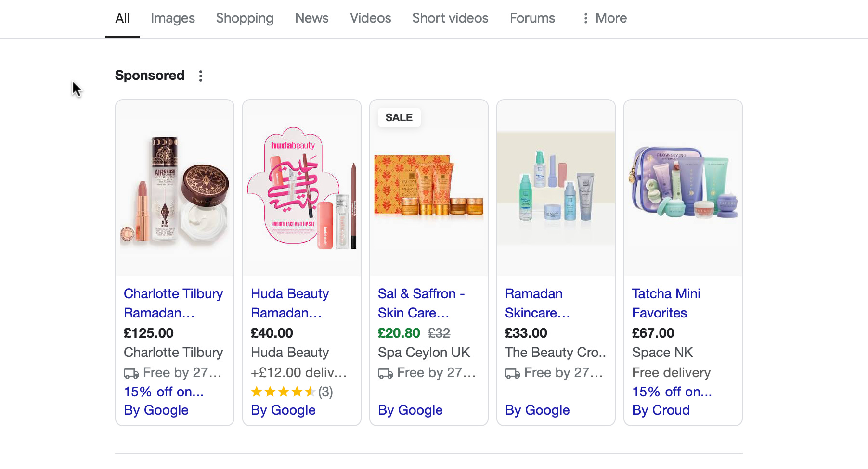Click Space NK 15% off offer link
The image size is (868, 469).
672,392
